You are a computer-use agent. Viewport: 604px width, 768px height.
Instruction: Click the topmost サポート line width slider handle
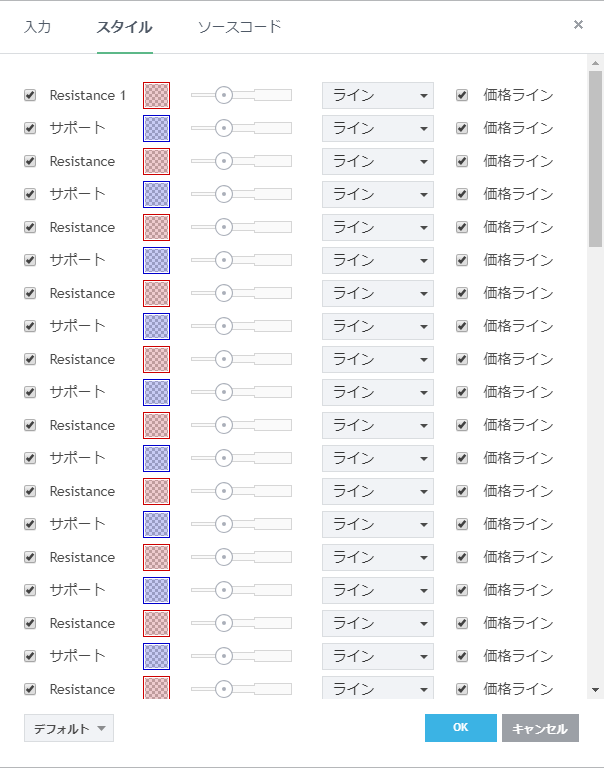point(224,128)
